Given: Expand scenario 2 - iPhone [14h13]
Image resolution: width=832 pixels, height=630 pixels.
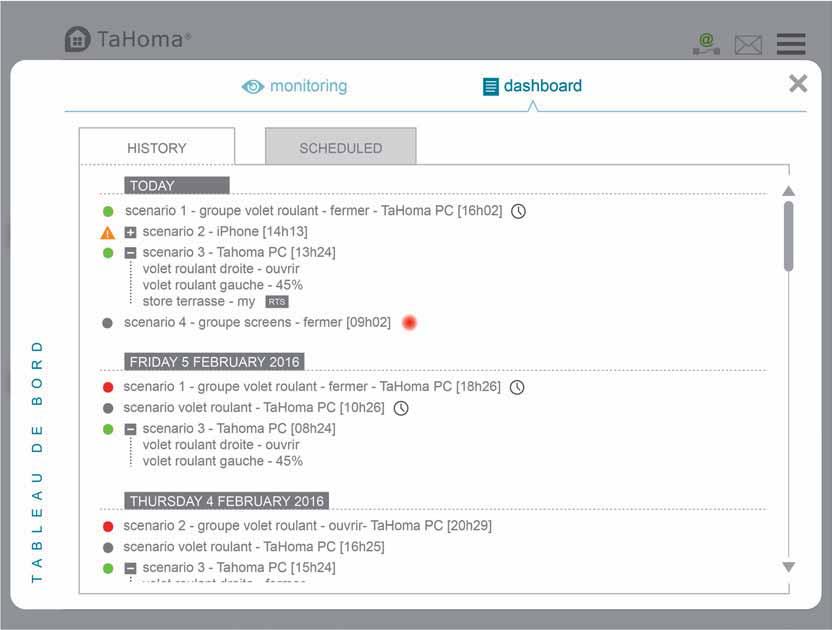Looking at the screenshot, I should (130, 232).
